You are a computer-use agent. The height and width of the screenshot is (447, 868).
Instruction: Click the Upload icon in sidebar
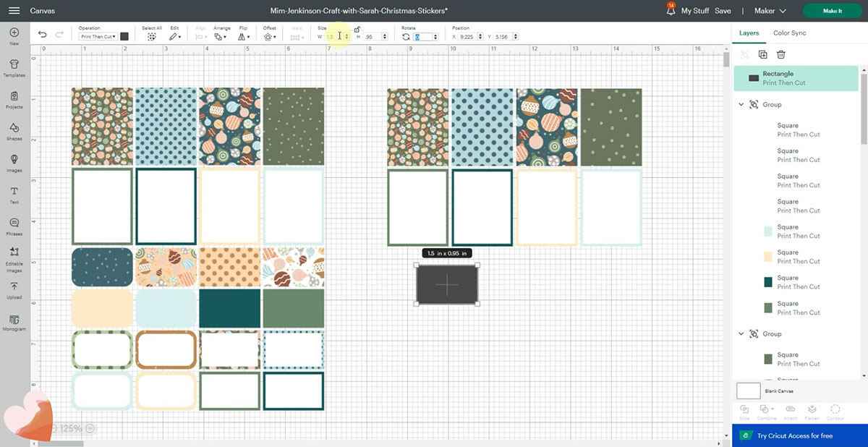[x=14, y=289]
